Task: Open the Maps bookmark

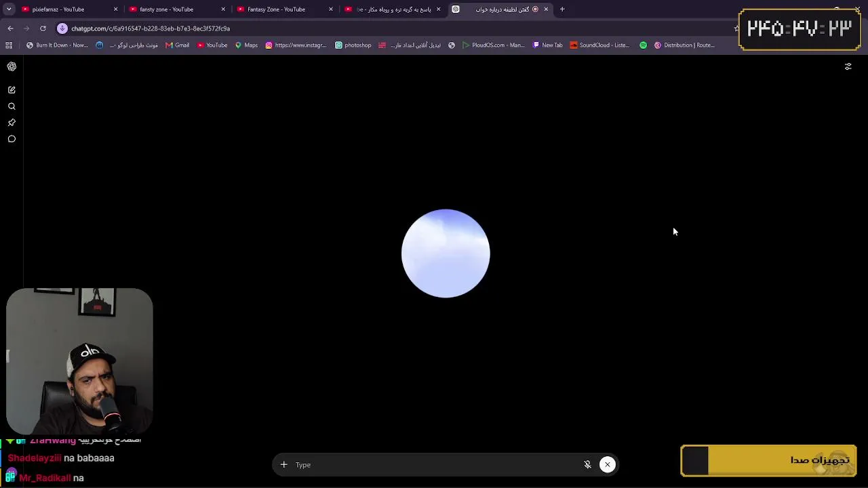Action: [x=246, y=45]
